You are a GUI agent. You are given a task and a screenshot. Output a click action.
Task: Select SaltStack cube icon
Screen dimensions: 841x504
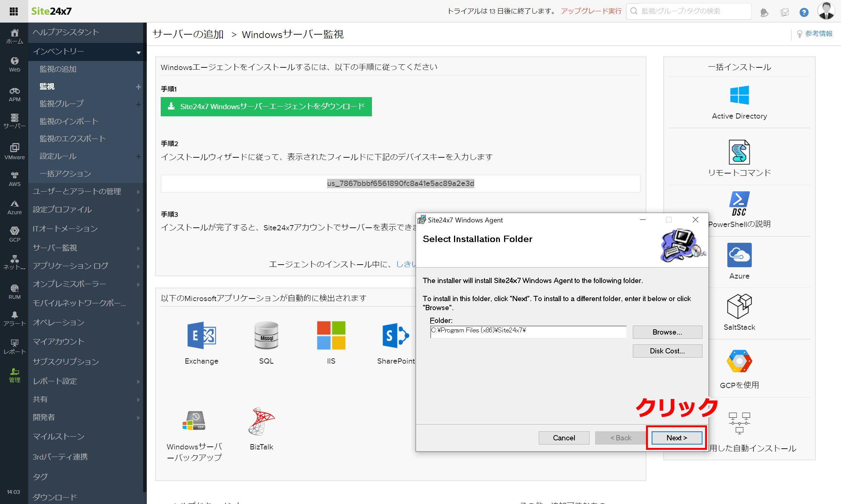[x=739, y=306]
